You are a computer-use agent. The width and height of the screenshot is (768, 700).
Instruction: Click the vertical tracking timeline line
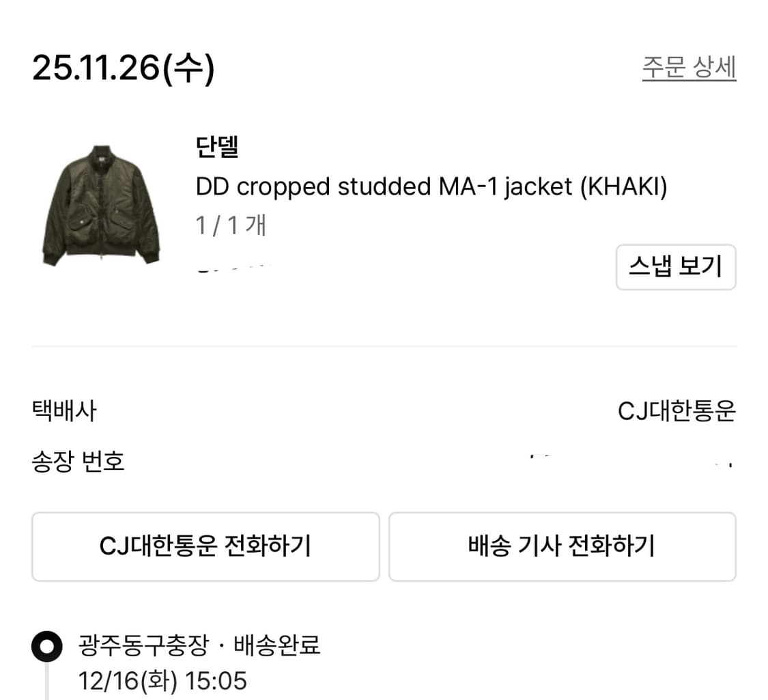(x=46, y=690)
